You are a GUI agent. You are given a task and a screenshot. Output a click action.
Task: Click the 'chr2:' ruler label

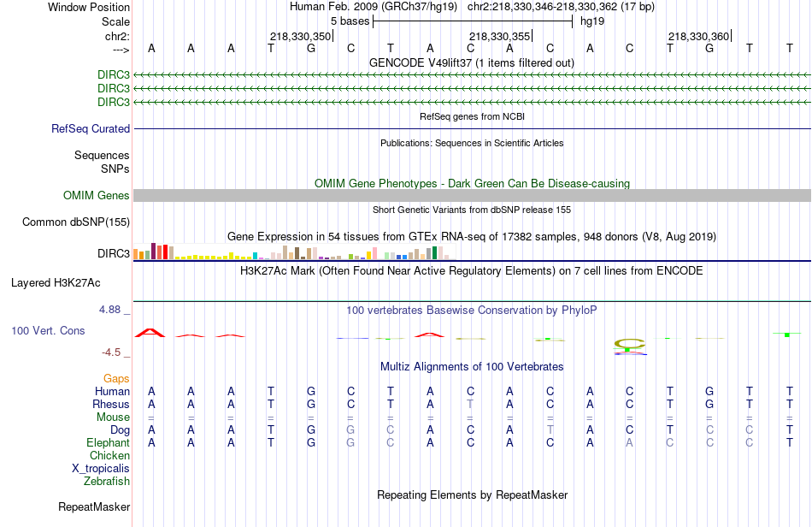(117, 36)
